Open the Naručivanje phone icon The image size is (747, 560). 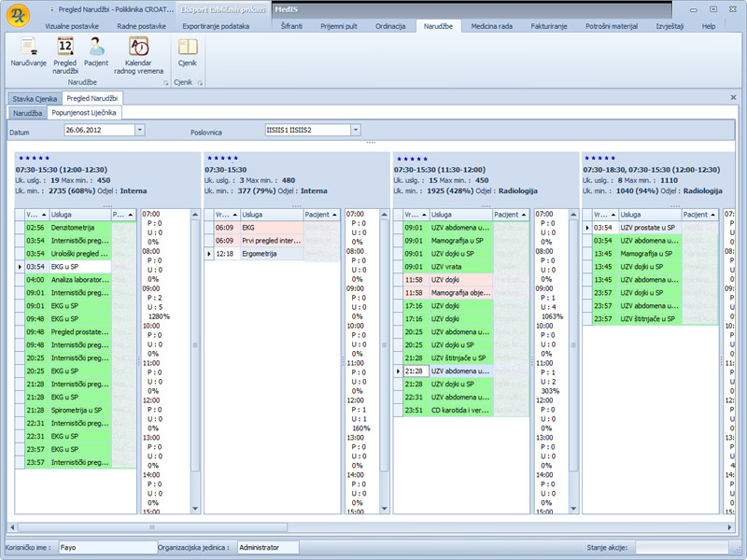(x=29, y=48)
